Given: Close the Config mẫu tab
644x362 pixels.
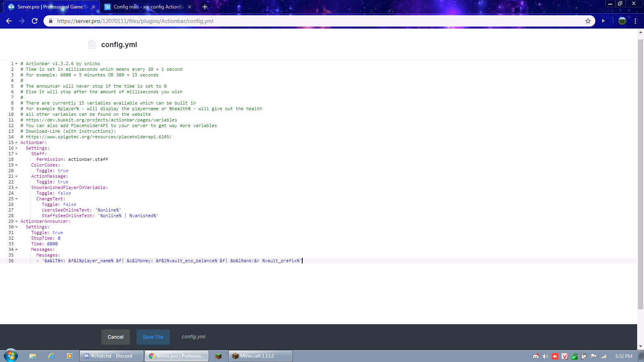Looking at the screenshot, I should coord(190,7).
